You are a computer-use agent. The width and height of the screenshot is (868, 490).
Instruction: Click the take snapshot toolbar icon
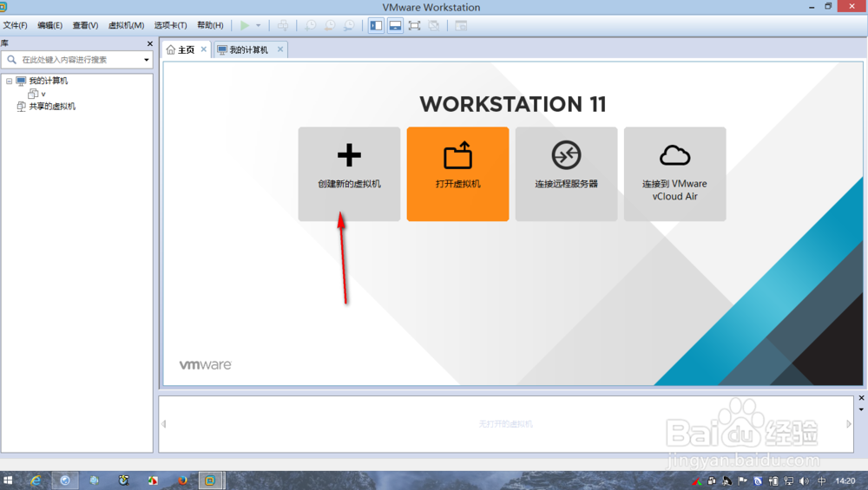coord(311,25)
